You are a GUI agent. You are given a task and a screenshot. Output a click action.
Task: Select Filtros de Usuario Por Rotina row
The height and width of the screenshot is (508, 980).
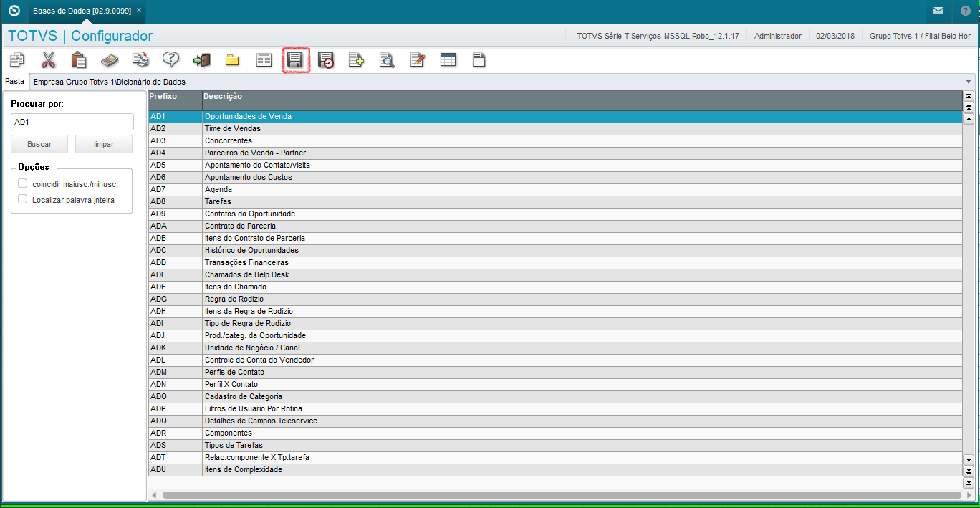[554, 408]
